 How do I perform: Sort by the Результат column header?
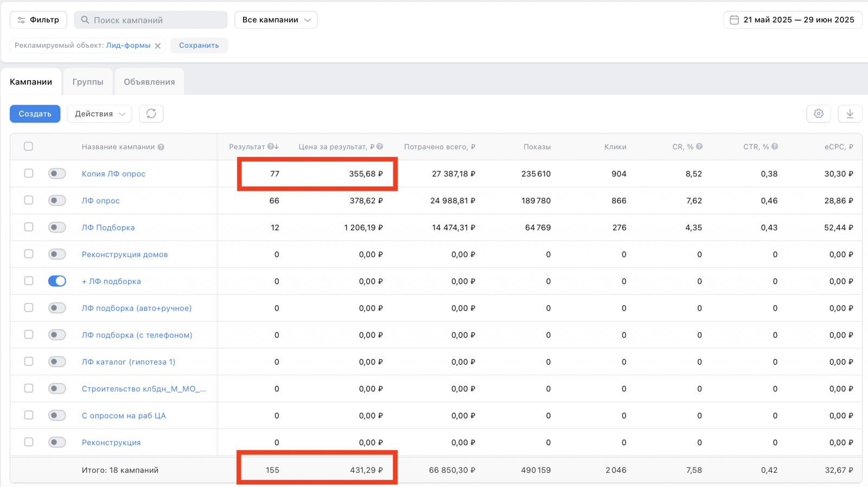(x=247, y=147)
